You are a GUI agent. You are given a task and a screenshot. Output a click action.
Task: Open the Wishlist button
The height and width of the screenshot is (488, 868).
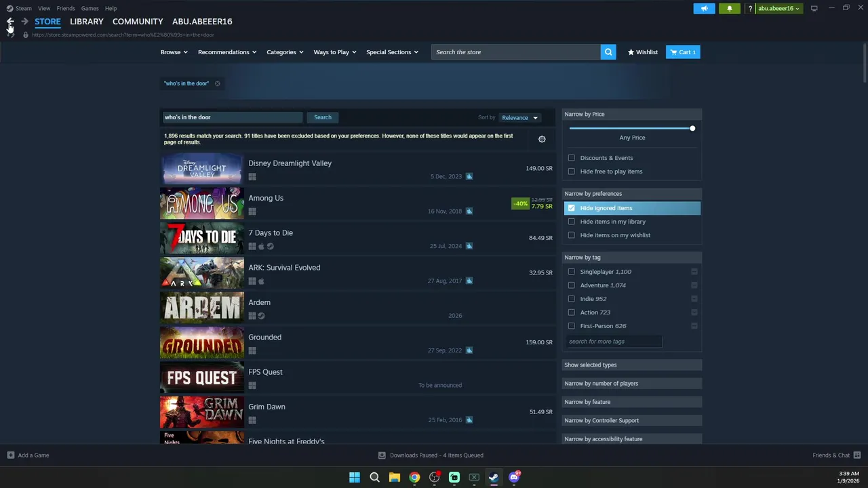click(643, 52)
